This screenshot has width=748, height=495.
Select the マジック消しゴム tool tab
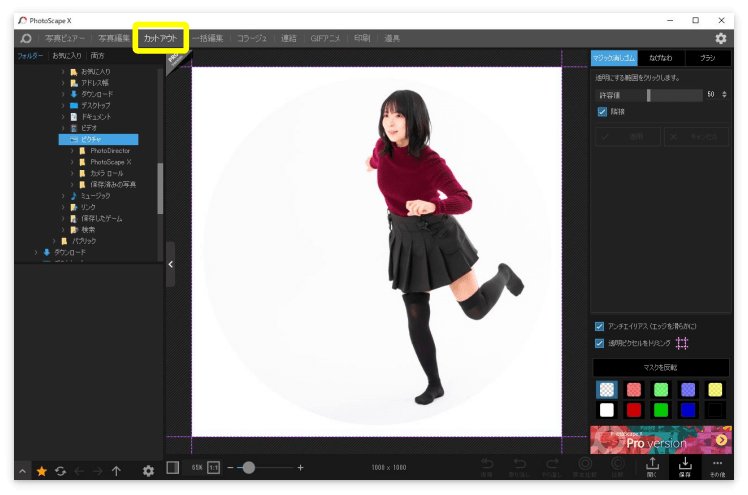[613, 58]
